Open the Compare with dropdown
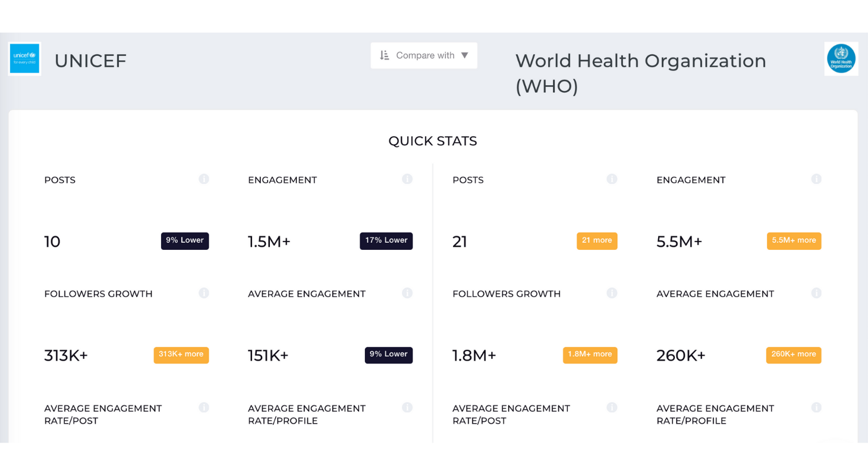This screenshot has width=868, height=476. pyautogui.click(x=424, y=55)
